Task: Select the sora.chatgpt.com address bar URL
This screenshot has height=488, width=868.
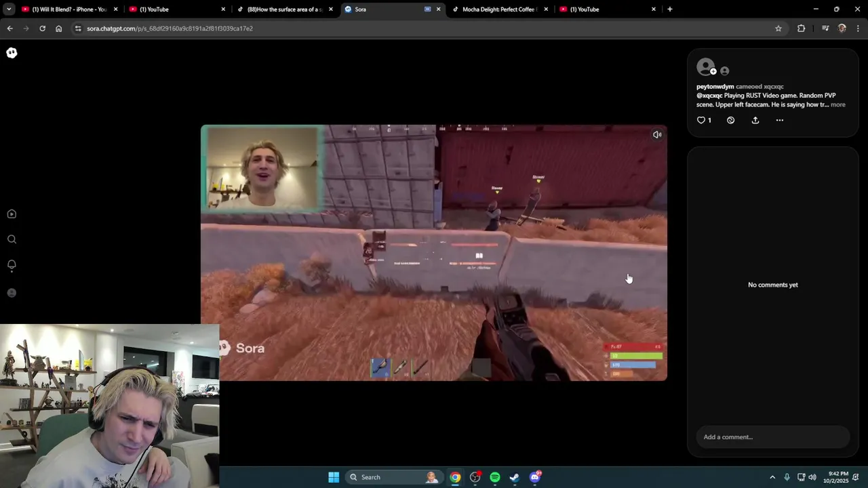Action: coord(170,28)
